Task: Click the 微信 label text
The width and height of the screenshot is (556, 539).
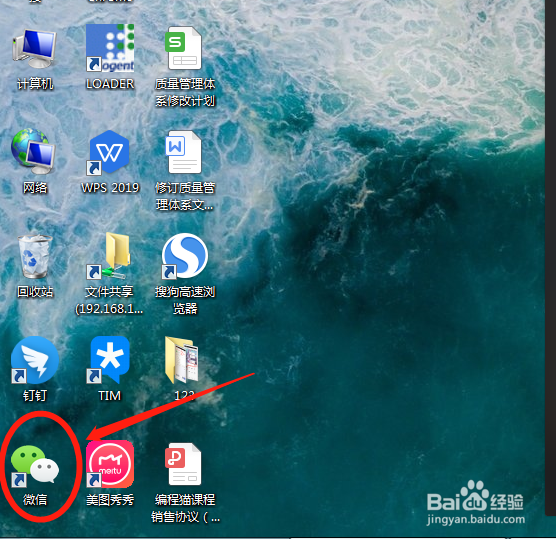Action: [35, 500]
